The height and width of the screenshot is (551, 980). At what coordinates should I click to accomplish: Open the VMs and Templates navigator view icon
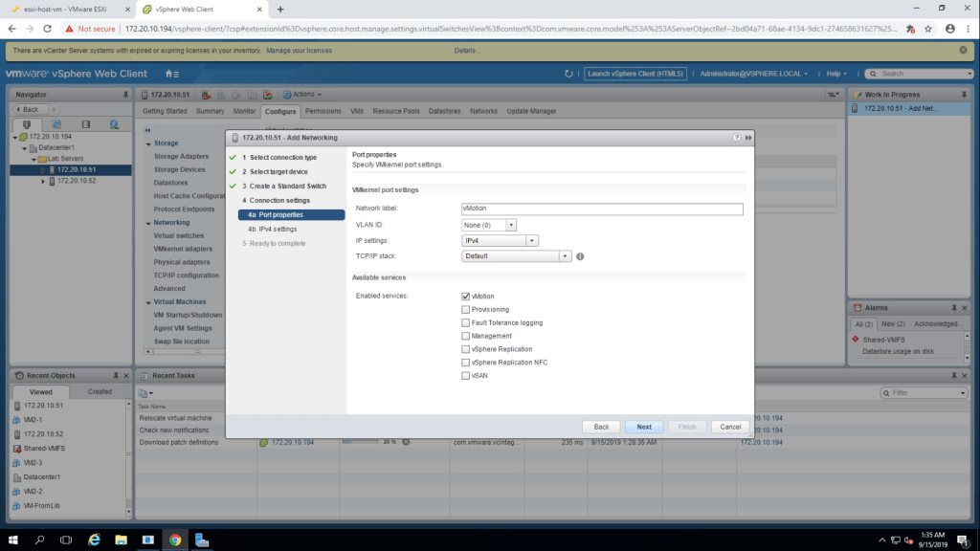tap(56, 124)
